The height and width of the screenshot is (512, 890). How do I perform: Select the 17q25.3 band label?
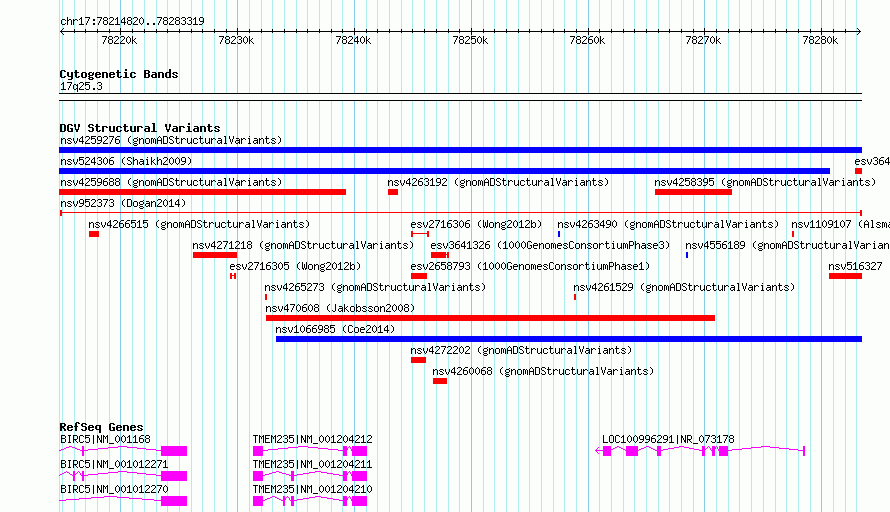pos(81,86)
